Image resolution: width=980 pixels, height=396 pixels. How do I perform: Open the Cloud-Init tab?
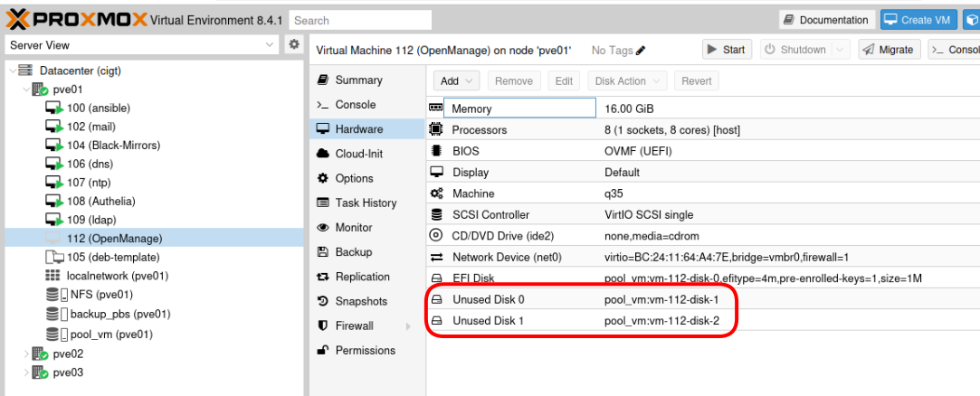coord(367,154)
